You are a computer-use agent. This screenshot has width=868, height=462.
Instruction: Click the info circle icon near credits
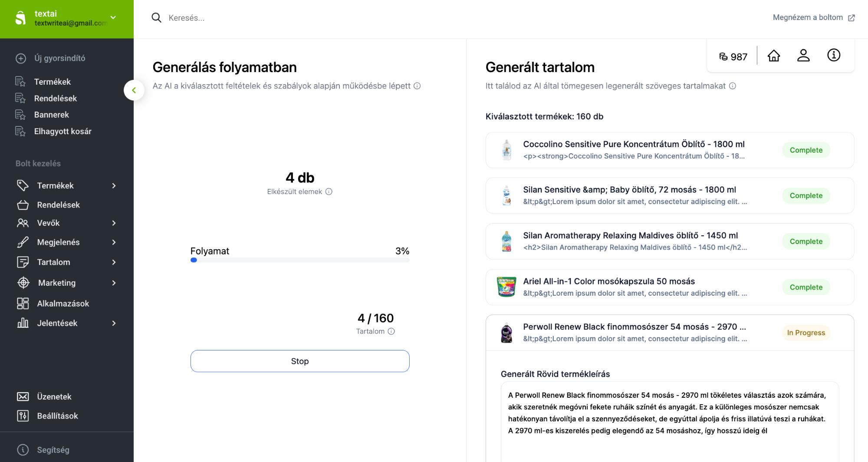click(833, 55)
